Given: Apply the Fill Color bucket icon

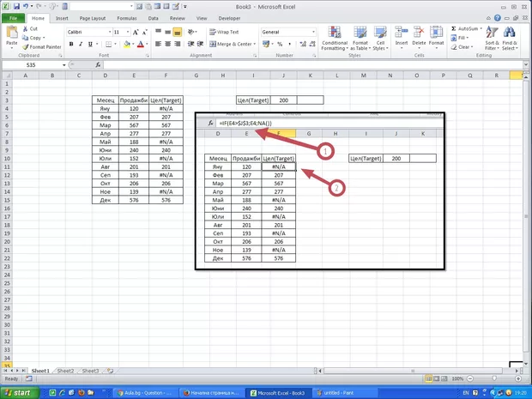Looking at the screenshot, I should pyautogui.click(x=127, y=44).
